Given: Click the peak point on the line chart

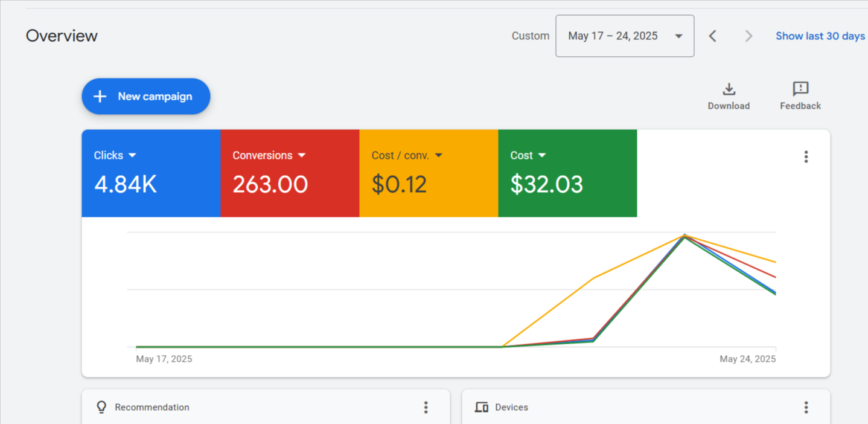Looking at the screenshot, I should pyautogui.click(x=685, y=236).
